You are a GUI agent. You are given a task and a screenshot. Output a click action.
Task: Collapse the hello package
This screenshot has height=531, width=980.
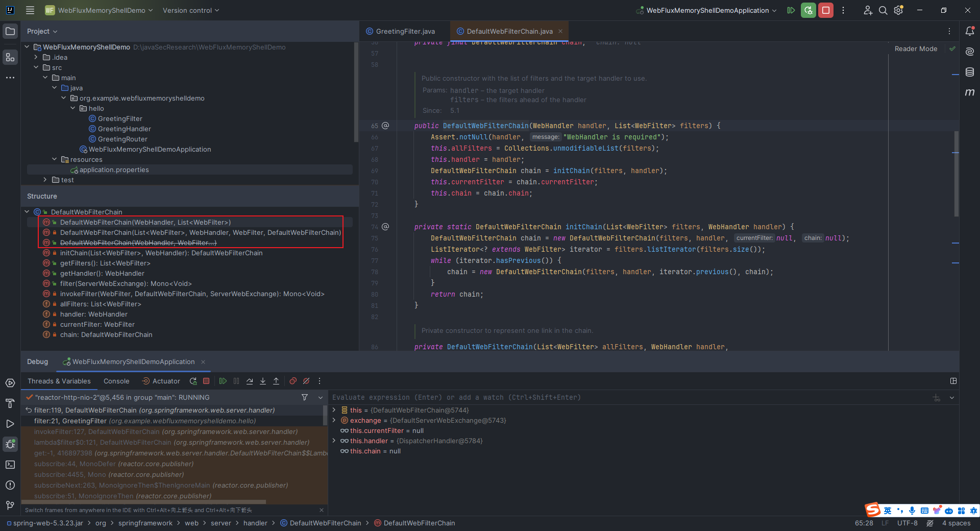click(x=73, y=108)
